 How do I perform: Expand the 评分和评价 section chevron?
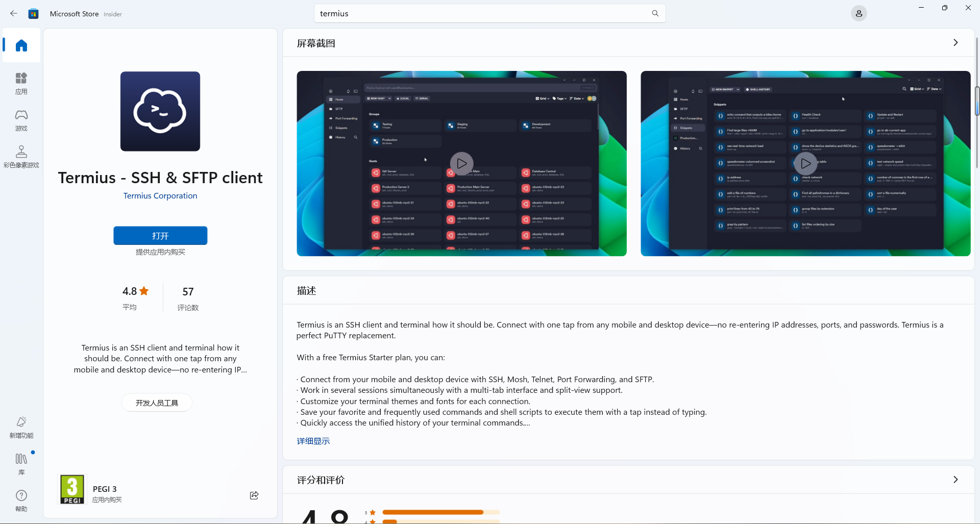(955, 480)
